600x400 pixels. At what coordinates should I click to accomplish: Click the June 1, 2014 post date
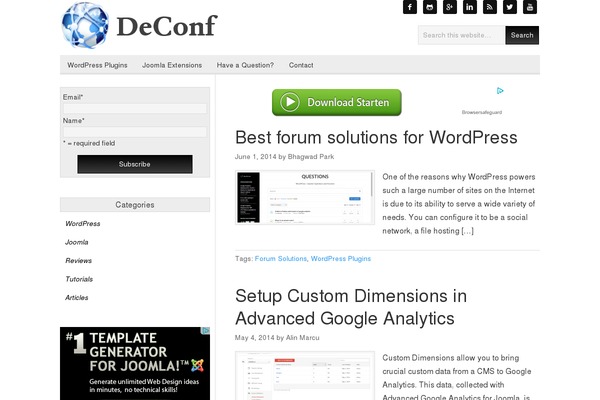click(256, 157)
